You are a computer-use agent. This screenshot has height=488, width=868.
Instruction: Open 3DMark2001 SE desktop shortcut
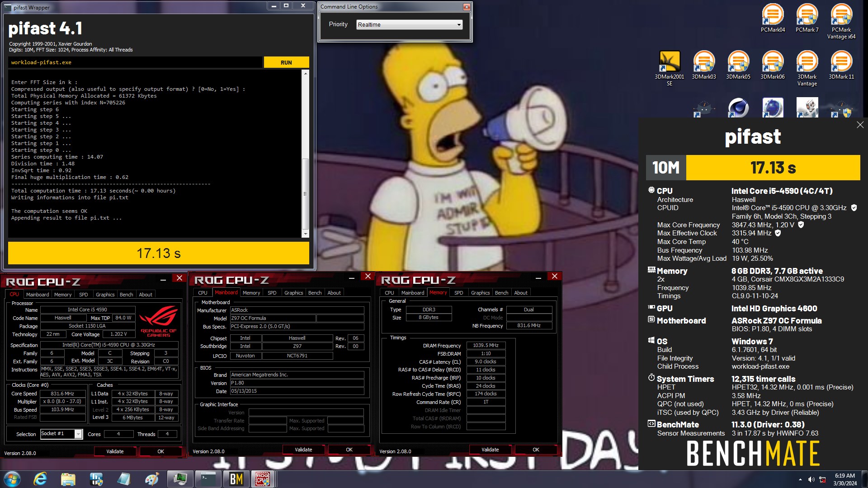[x=670, y=68]
